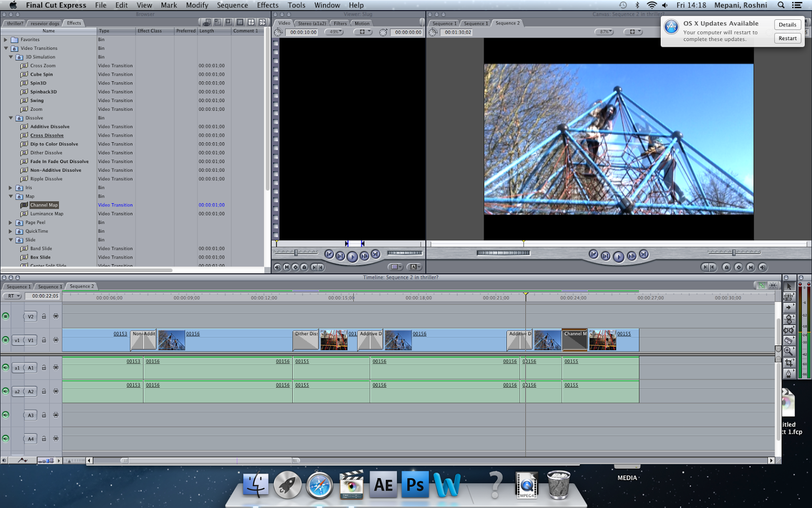Image resolution: width=812 pixels, height=508 pixels.
Task: Click Play In to Out in Canvas
Action: pyautogui.click(x=605, y=256)
